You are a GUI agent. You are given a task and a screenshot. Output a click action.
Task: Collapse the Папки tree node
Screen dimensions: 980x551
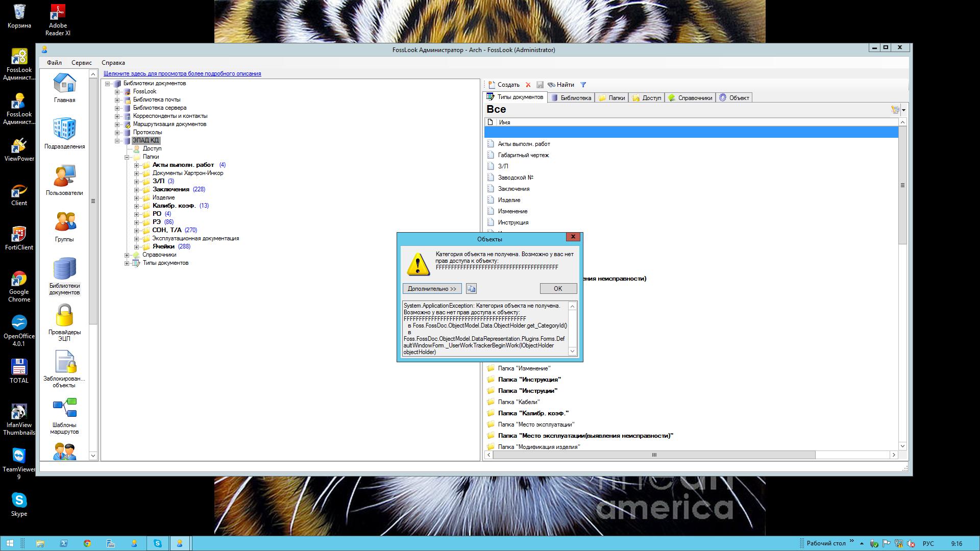point(127,157)
